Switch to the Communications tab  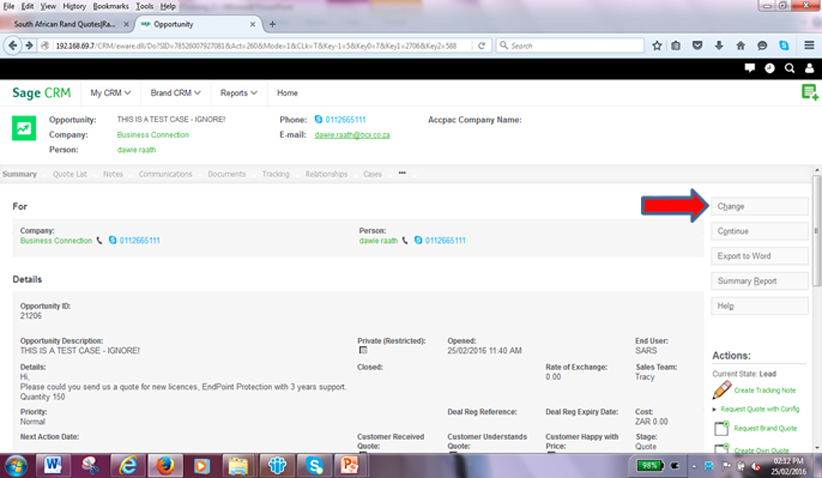pyautogui.click(x=165, y=174)
